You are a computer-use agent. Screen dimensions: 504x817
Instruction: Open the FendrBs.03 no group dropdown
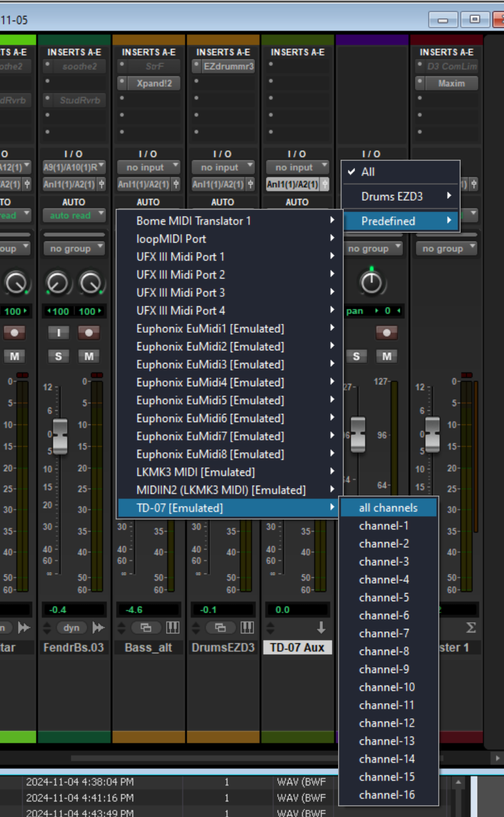pos(74,248)
